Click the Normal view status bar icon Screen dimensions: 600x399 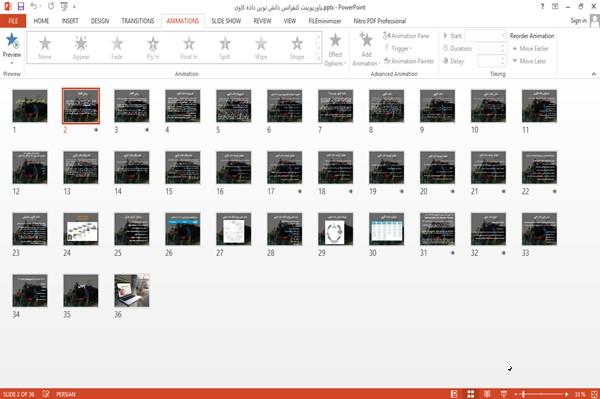[x=454, y=394]
